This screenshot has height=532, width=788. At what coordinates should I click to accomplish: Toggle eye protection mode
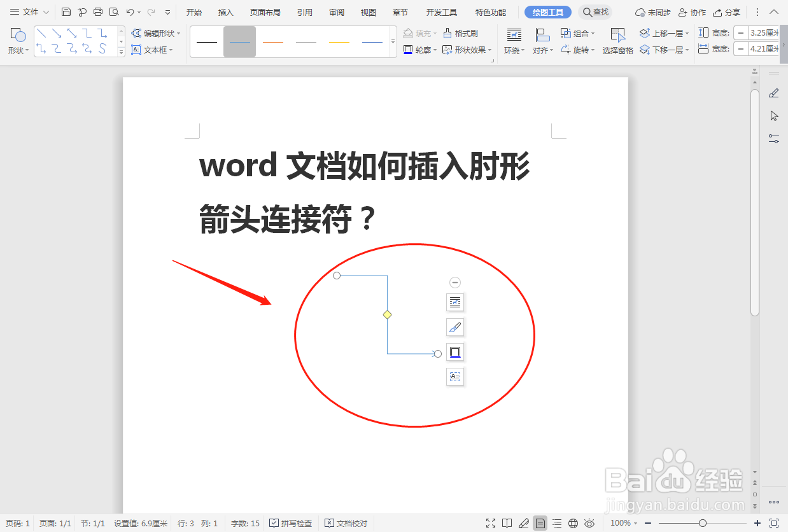[589, 523]
